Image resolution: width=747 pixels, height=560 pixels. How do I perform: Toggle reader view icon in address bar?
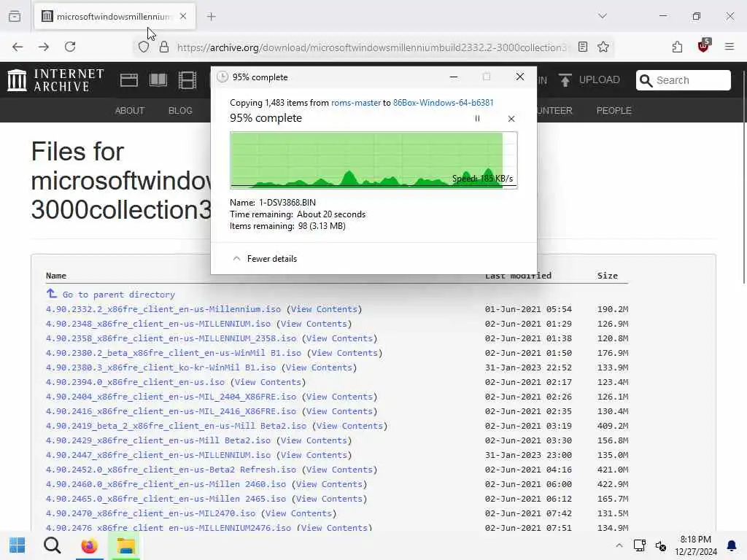pyautogui.click(x=583, y=47)
